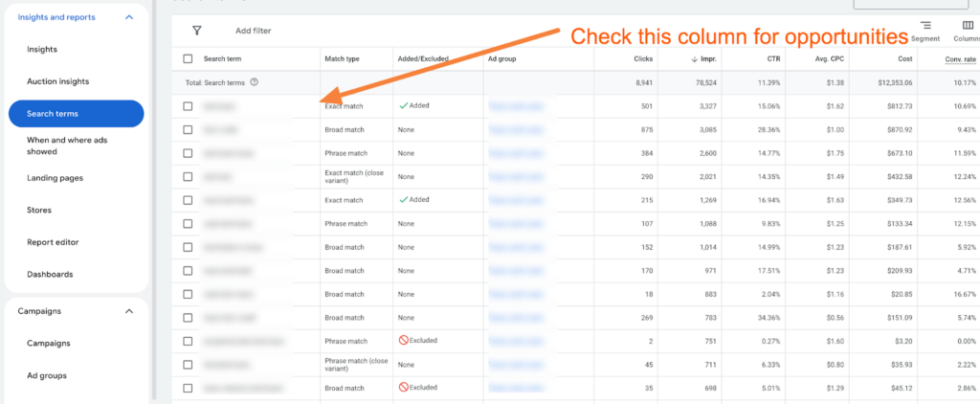The height and width of the screenshot is (404, 980).
Task: Click the 'None' status in the 875 clicks row
Action: pyautogui.click(x=406, y=129)
